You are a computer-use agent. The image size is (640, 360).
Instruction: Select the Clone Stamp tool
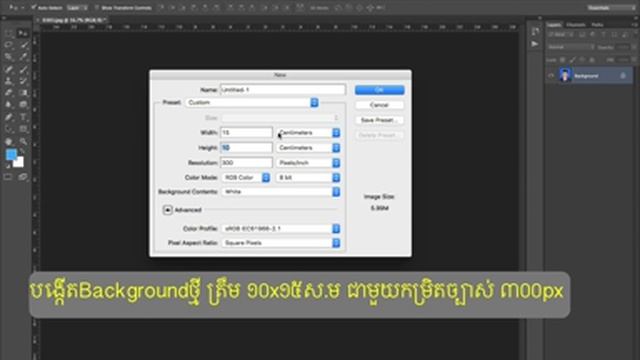(x=9, y=81)
